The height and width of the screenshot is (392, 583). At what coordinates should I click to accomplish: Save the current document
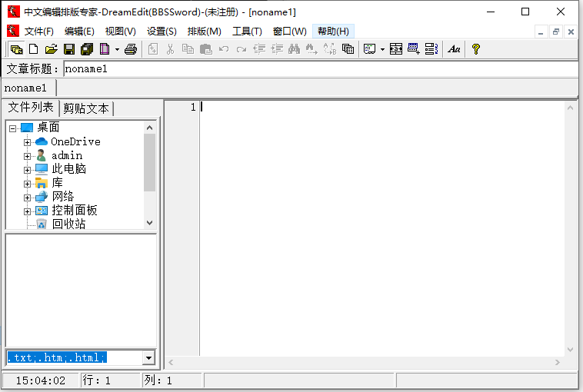click(69, 49)
